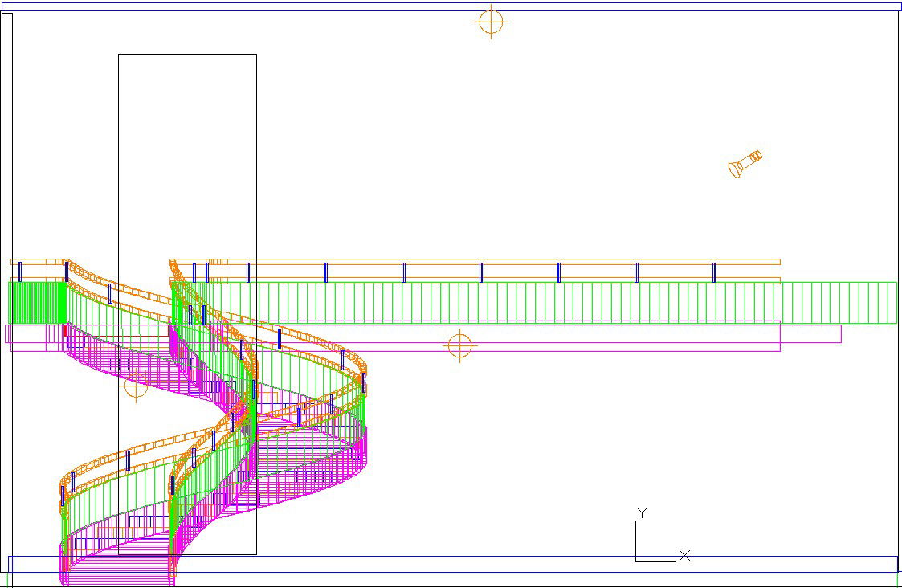
Task: Select the blue post at the spiral's outermost right curve
Action: point(363,382)
